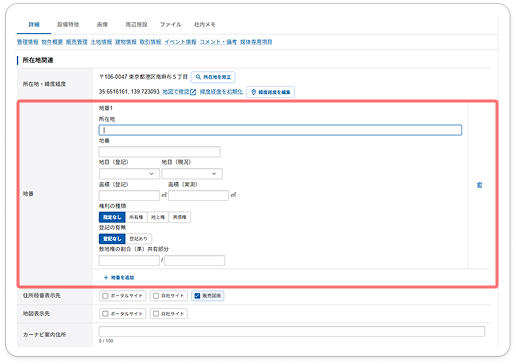Jump to コメント・備考 section link
Screen dimensions: 516x364
[218, 42]
